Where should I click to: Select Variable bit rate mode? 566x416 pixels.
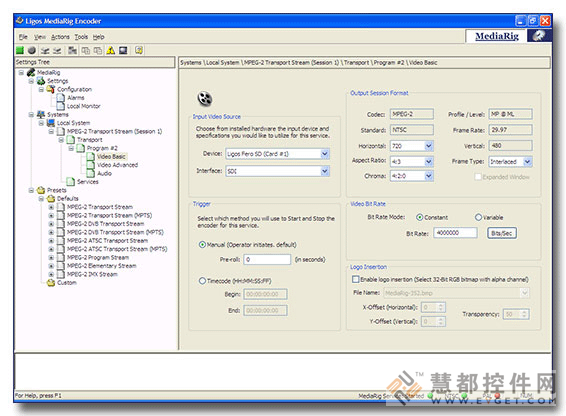point(478,217)
